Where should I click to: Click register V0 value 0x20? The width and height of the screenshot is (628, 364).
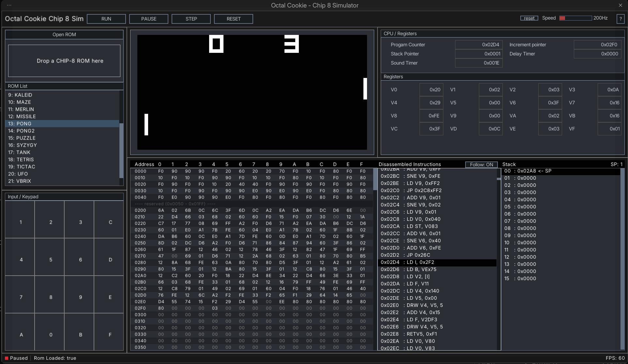431,90
